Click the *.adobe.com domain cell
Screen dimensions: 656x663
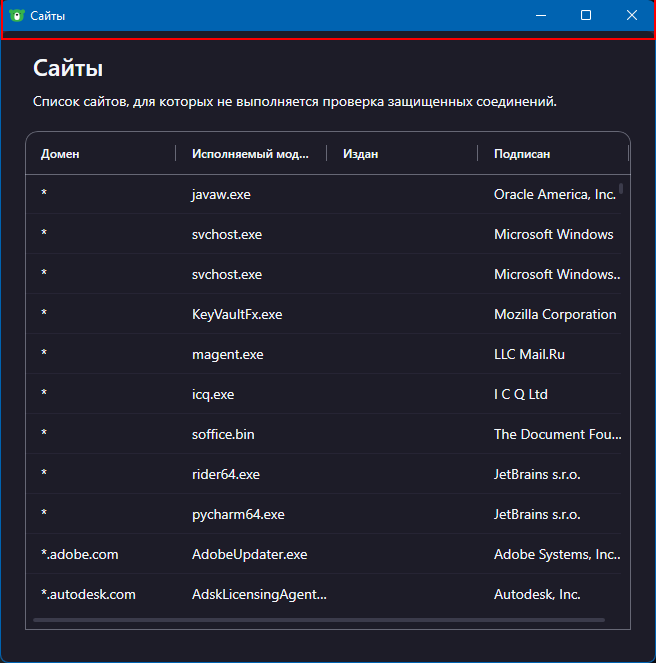pos(80,554)
